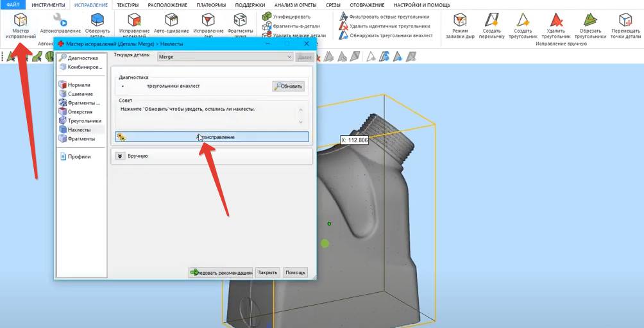This screenshot has width=644, height=328.
Task: Pick the Перемещать точки детали tool
Action: click(x=625, y=24)
